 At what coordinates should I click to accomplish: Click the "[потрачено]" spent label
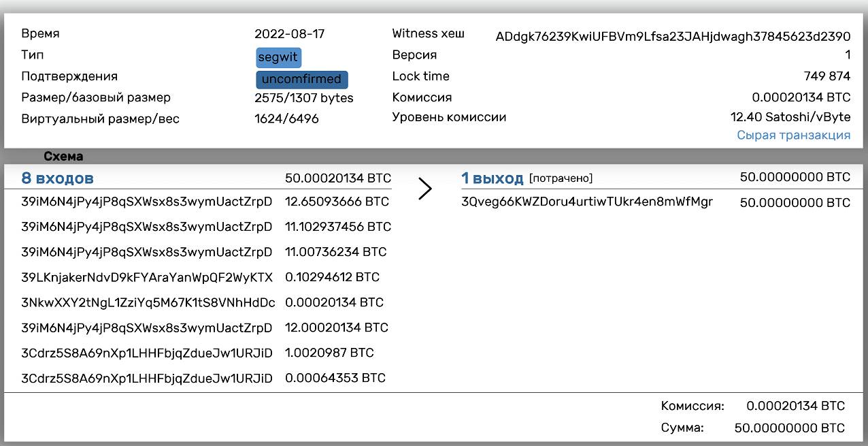(x=561, y=178)
